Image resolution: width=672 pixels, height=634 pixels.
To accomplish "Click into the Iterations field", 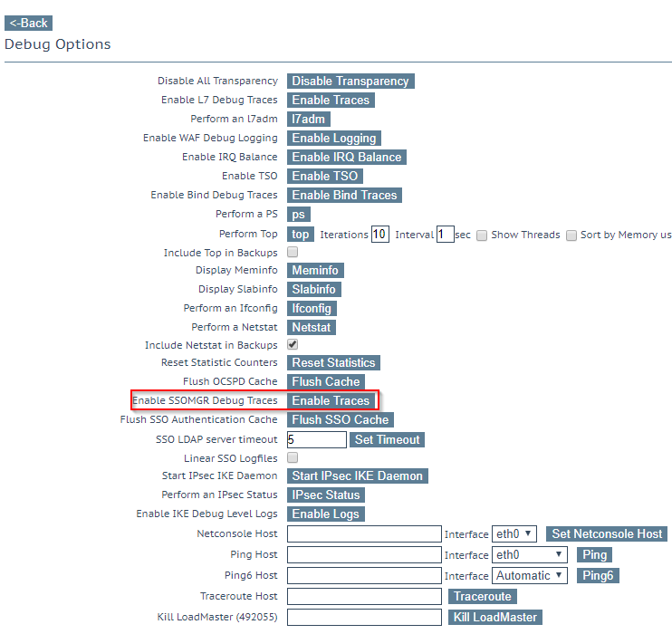I will coord(380,235).
